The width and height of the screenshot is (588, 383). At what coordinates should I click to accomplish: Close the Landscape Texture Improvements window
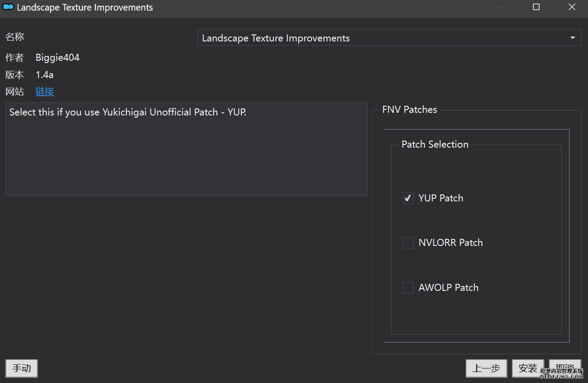(x=572, y=7)
